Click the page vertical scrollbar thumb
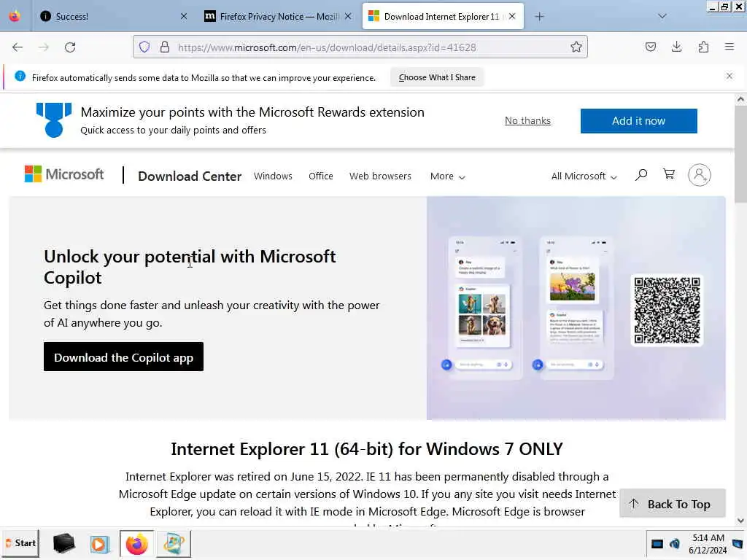 pyautogui.click(x=740, y=154)
